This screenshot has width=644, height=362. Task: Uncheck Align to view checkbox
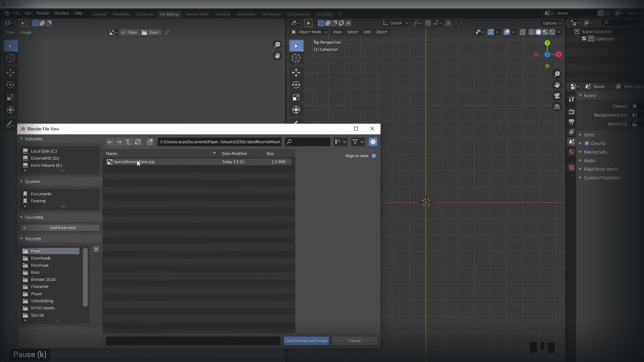coord(374,156)
